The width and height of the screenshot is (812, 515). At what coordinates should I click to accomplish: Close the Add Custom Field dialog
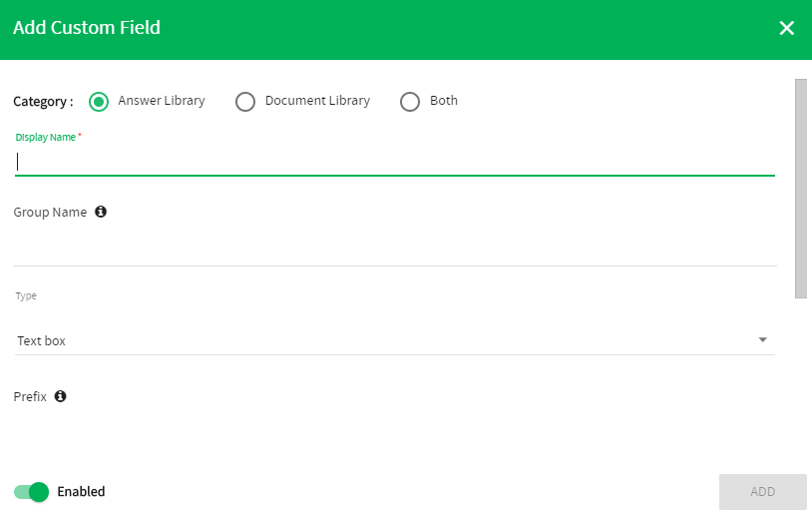coord(786,28)
